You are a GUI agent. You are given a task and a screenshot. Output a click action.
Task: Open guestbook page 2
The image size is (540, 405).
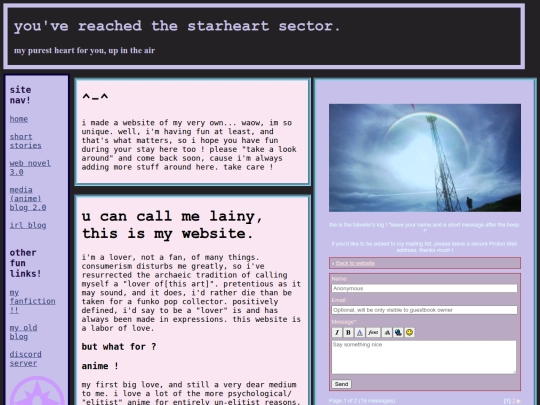tap(513, 401)
